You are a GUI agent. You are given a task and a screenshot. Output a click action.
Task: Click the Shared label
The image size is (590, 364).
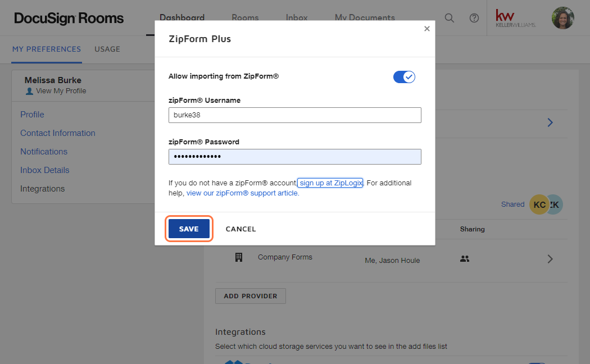coord(512,204)
